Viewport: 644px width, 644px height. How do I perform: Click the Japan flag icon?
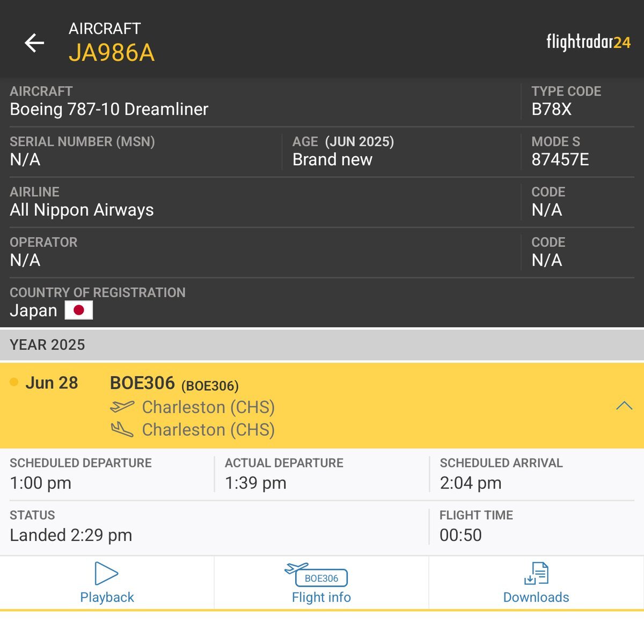pyautogui.click(x=79, y=310)
